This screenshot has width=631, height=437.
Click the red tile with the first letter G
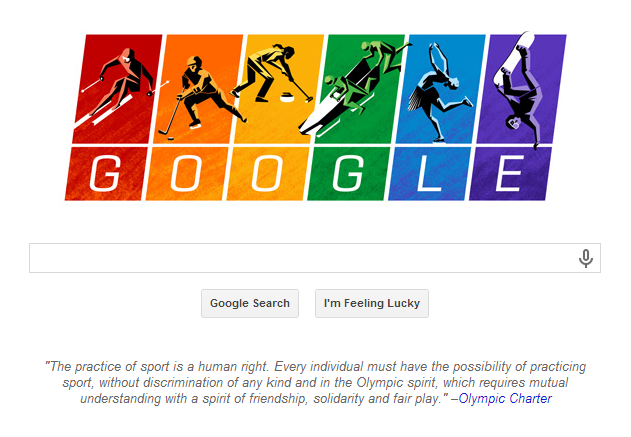pyautogui.click(x=107, y=173)
